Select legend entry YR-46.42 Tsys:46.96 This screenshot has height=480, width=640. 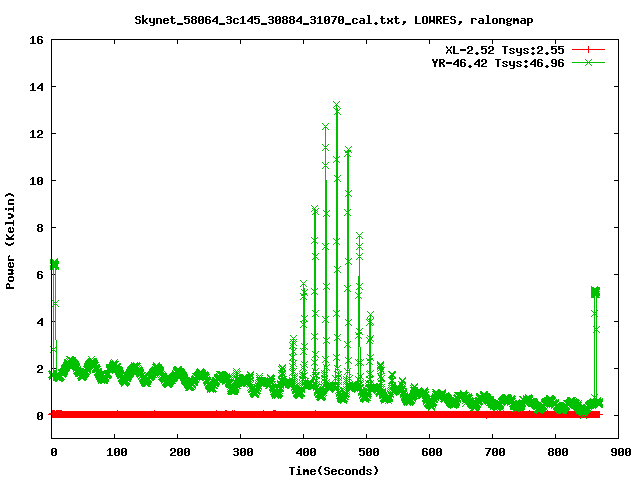(498, 63)
